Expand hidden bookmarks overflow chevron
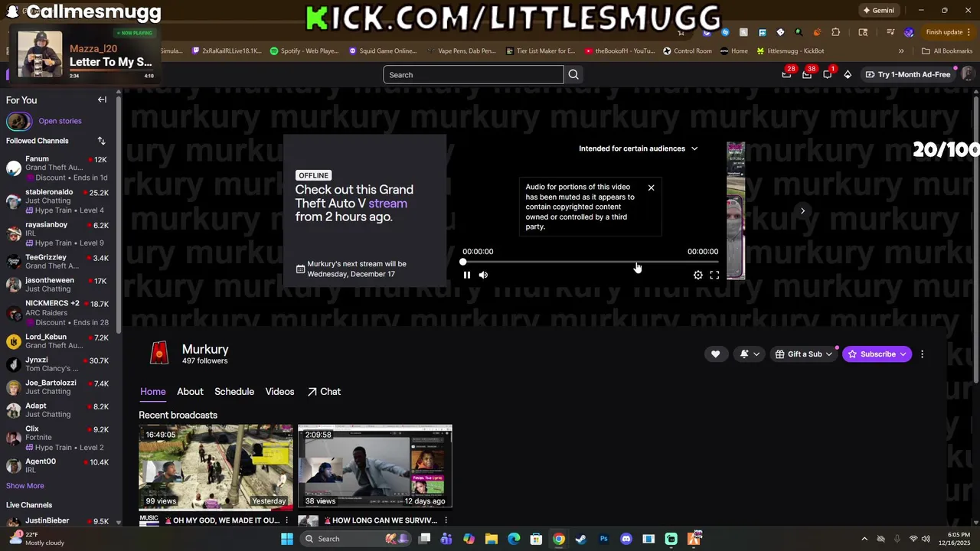Viewport: 980px width, 551px height. click(901, 51)
